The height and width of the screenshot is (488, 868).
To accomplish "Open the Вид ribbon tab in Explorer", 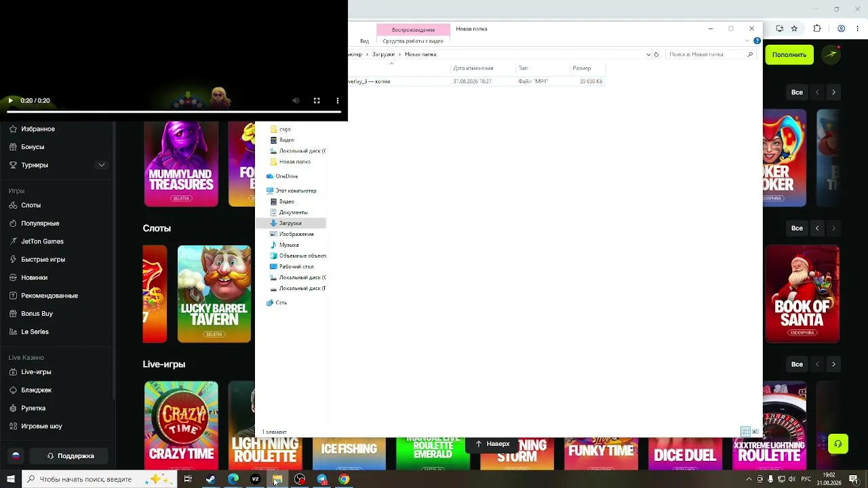I will click(x=365, y=41).
